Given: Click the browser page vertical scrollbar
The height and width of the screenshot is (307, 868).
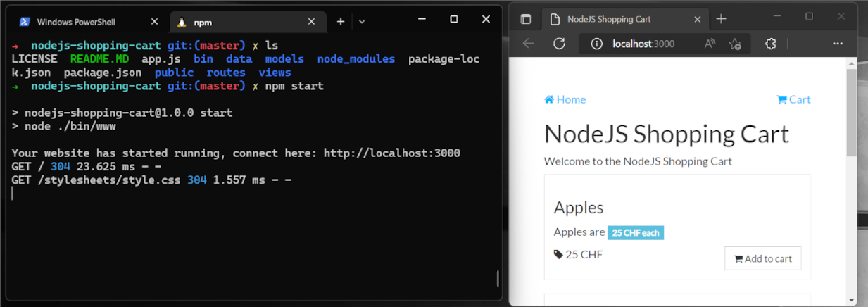Looking at the screenshot, I should (x=851, y=113).
